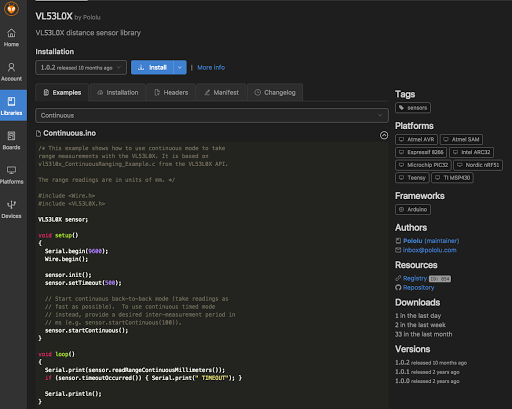Open the Platforms section
The height and width of the screenshot is (409, 512).
click(x=11, y=175)
